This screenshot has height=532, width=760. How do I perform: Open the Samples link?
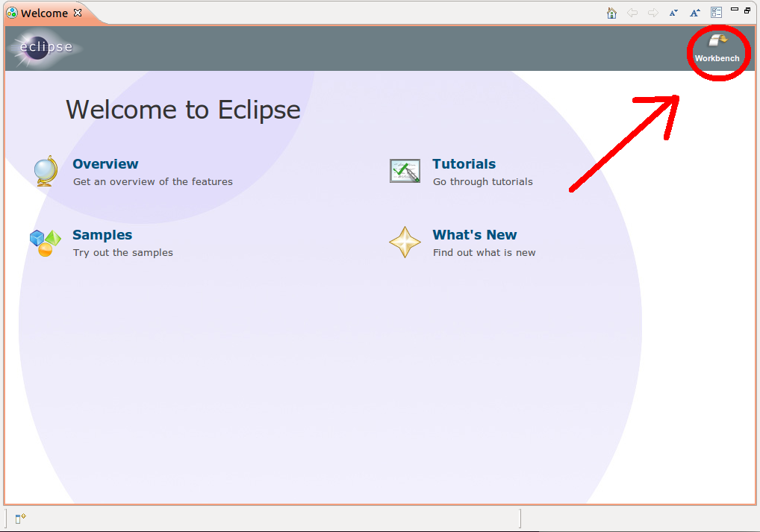point(102,235)
